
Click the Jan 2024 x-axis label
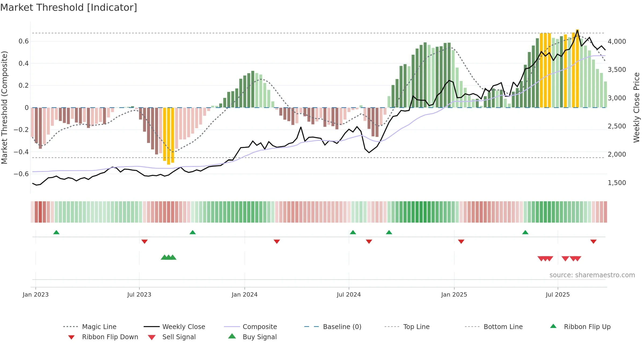coord(245,295)
